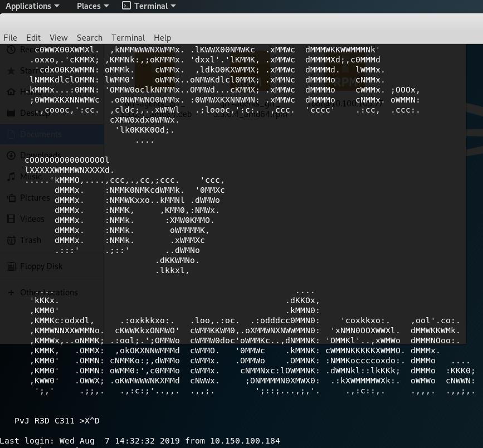Image resolution: width=483 pixels, height=448 pixels.
Task: Select the Music note icon in sidebar
Action: pos(11,177)
